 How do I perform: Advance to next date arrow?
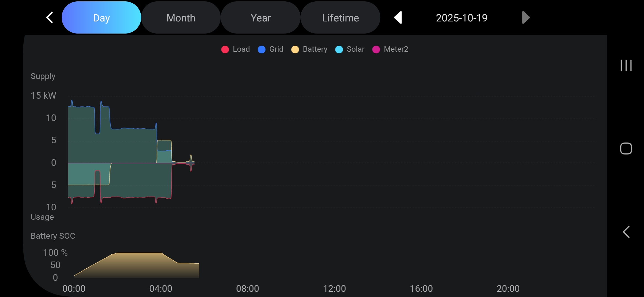pos(526,18)
